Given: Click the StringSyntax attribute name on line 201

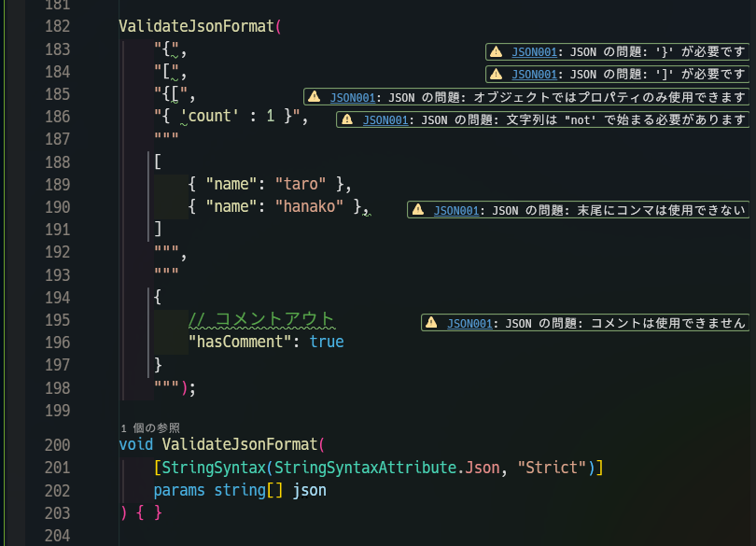Looking at the screenshot, I should pos(214,468).
